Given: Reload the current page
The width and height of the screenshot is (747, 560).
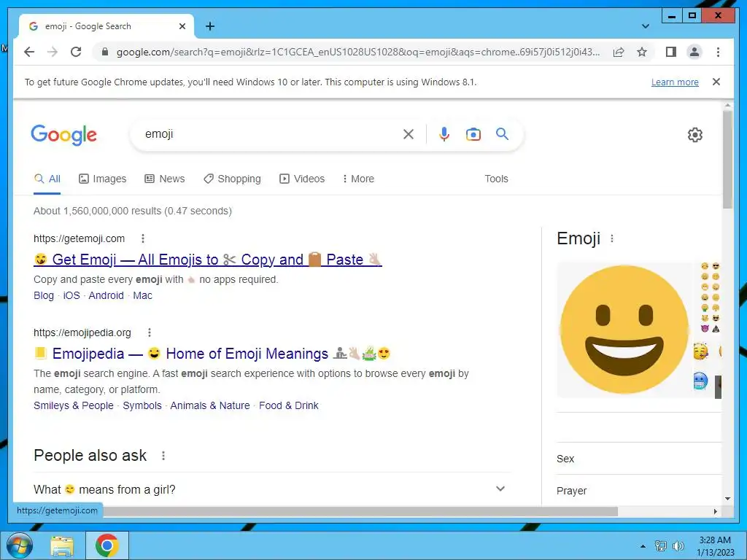Looking at the screenshot, I should pos(76,52).
